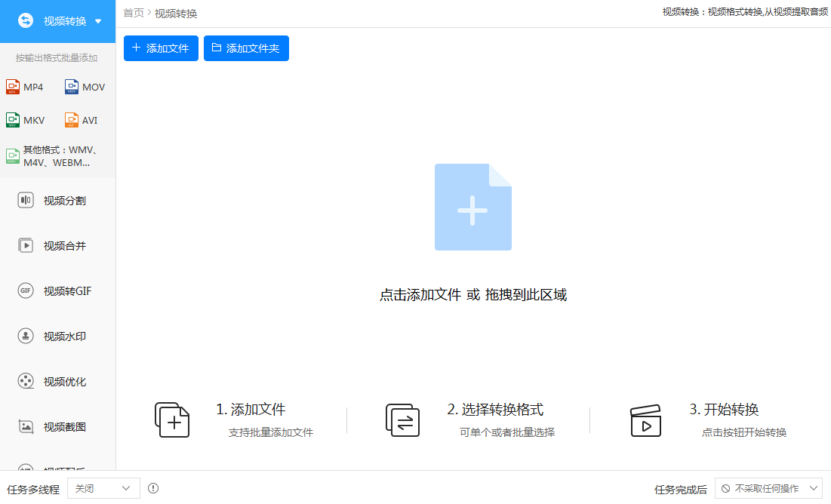831x504 pixels.
Task: Open the 视频截图 menu item
Action: (x=58, y=426)
